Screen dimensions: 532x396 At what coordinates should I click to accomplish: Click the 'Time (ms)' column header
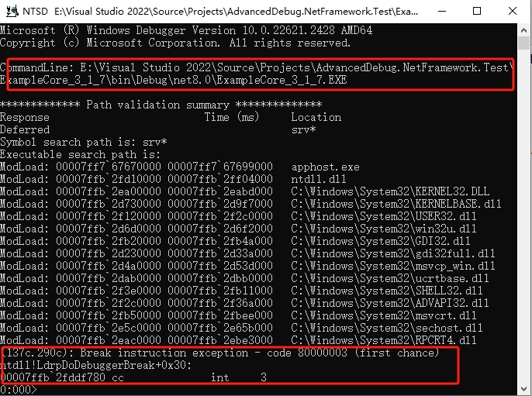pos(231,117)
